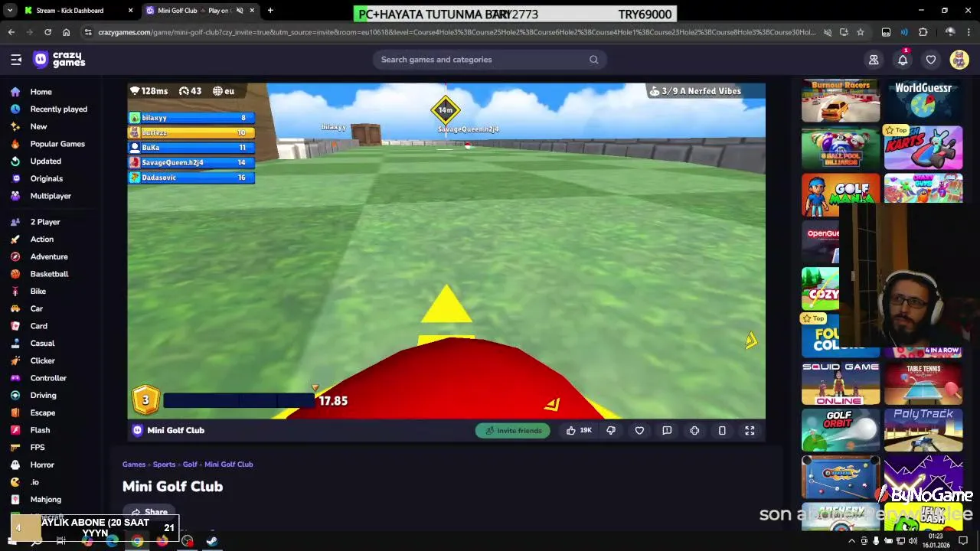Open the tab search dropdown arrow
Image resolution: width=980 pixels, height=551 pixels.
pyautogui.click(x=11, y=11)
